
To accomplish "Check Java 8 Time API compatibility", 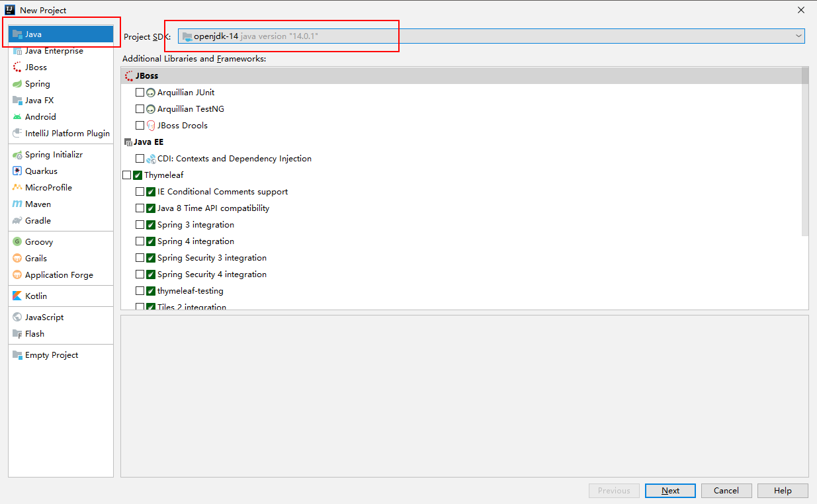I will click(x=140, y=208).
